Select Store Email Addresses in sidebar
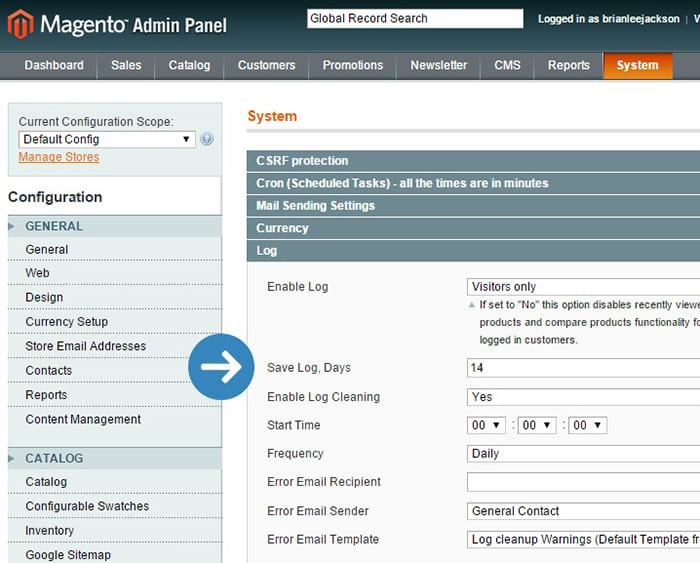 coord(115,346)
